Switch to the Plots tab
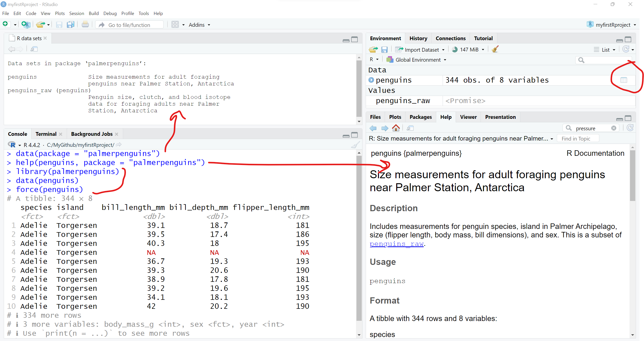 tap(395, 117)
